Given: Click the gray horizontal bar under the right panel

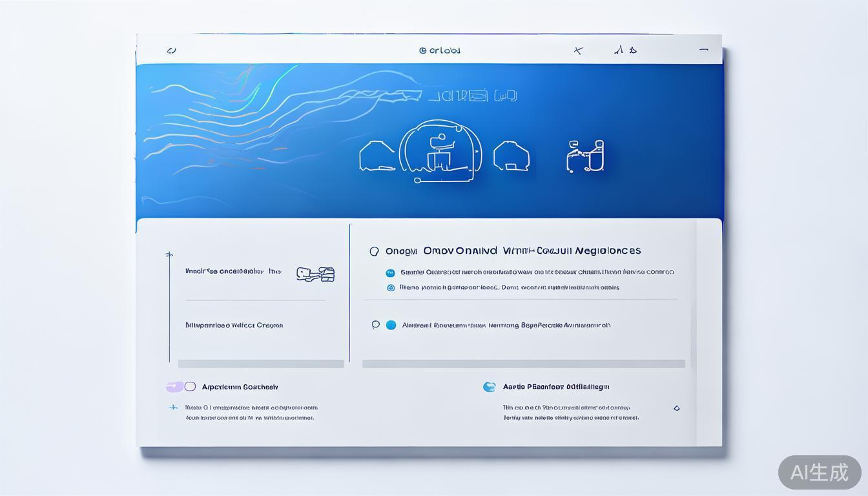Looking at the screenshot, I should tap(523, 364).
